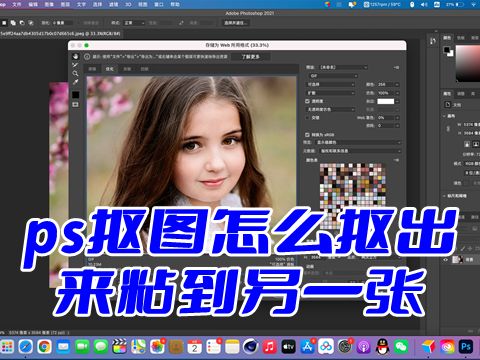Click the Add to Selection mode icon
This screenshot has height=360, width=480.
pos(13,23)
